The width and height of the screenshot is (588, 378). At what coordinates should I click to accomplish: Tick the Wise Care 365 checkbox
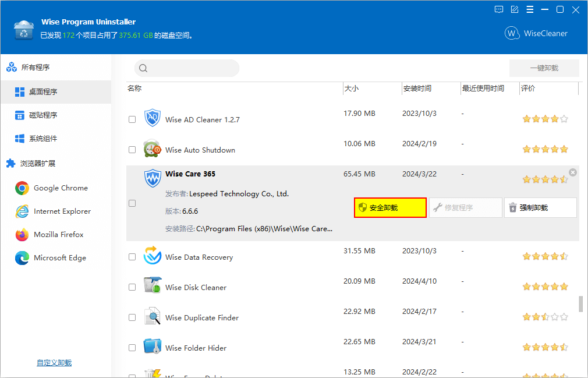coord(132,203)
